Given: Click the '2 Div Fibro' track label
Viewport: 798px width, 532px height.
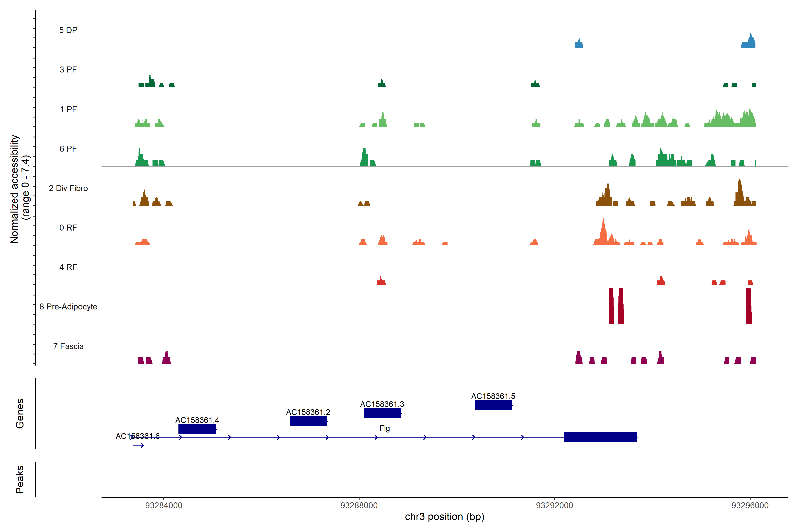Looking at the screenshot, I should click(x=68, y=188).
